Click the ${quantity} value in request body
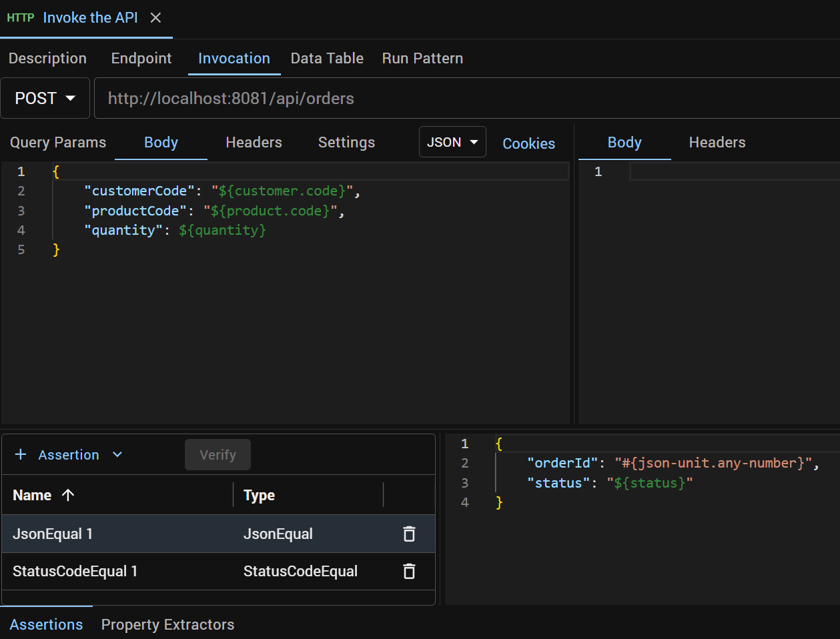 222,230
